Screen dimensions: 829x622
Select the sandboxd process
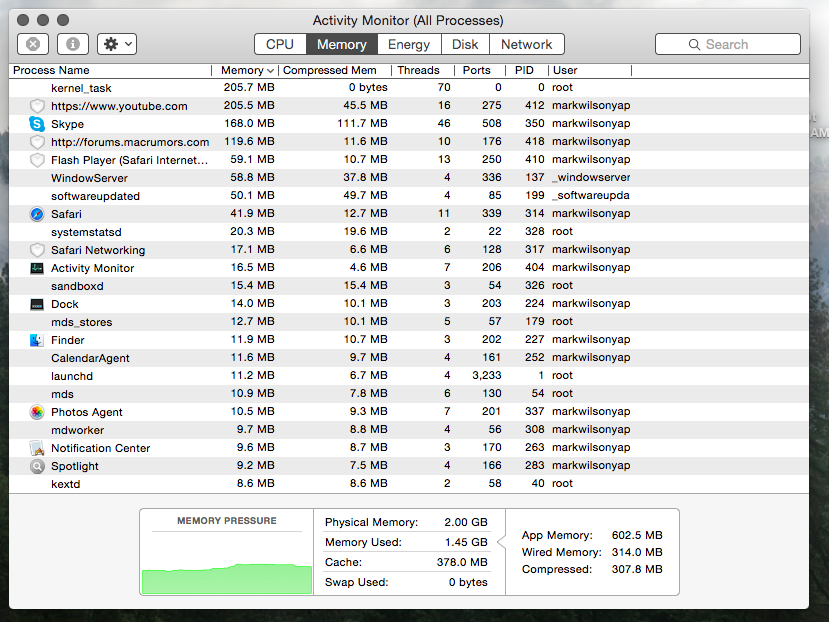pyautogui.click(x=409, y=286)
